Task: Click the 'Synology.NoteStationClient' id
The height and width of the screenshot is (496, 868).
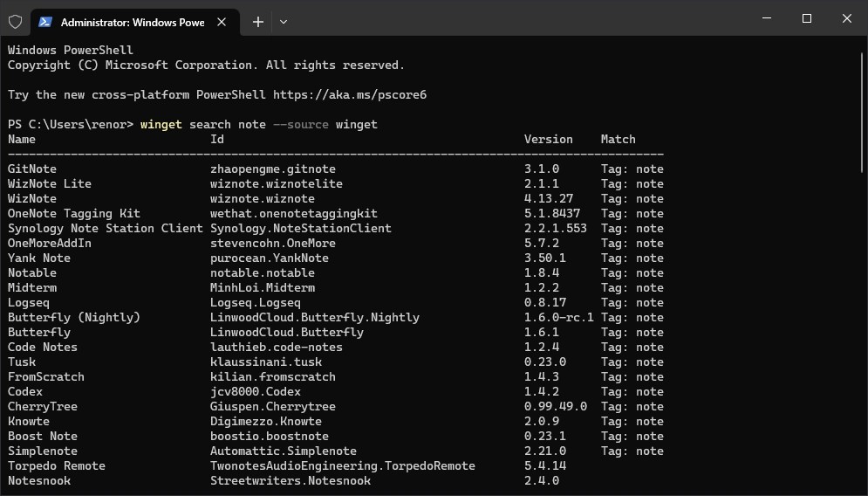Action: click(x=301, y=228)
